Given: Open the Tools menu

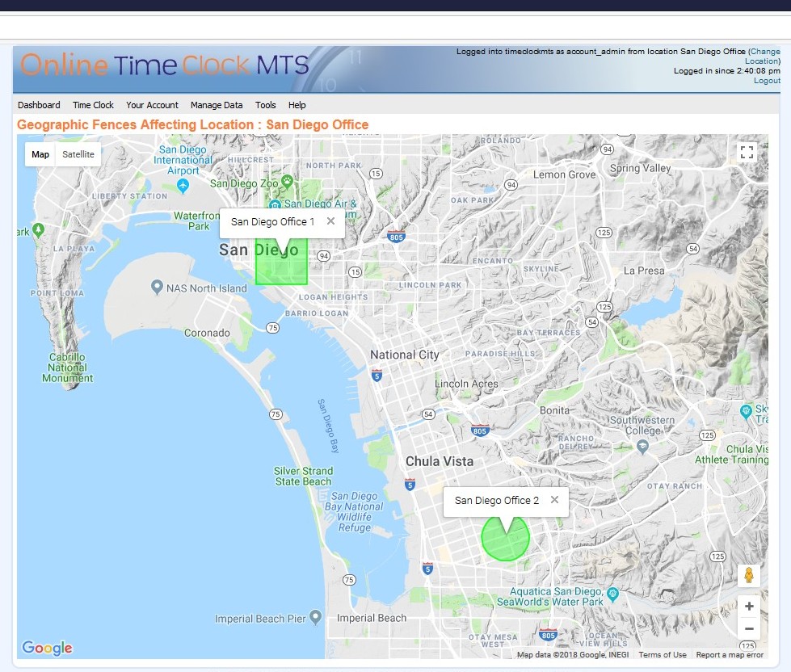Looking at the screenshot, I should (x=265, y=105).
